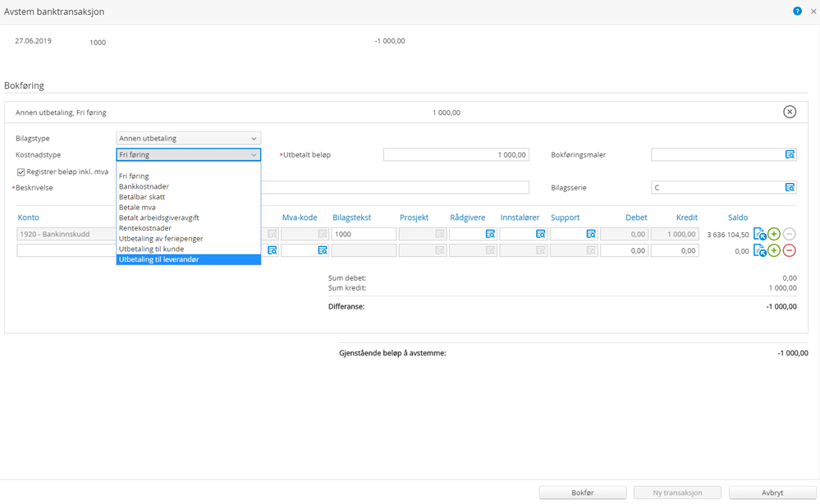Click the Prosjekt lookup icon in the 1920 row
820x504 pixels.
[440, 234]
